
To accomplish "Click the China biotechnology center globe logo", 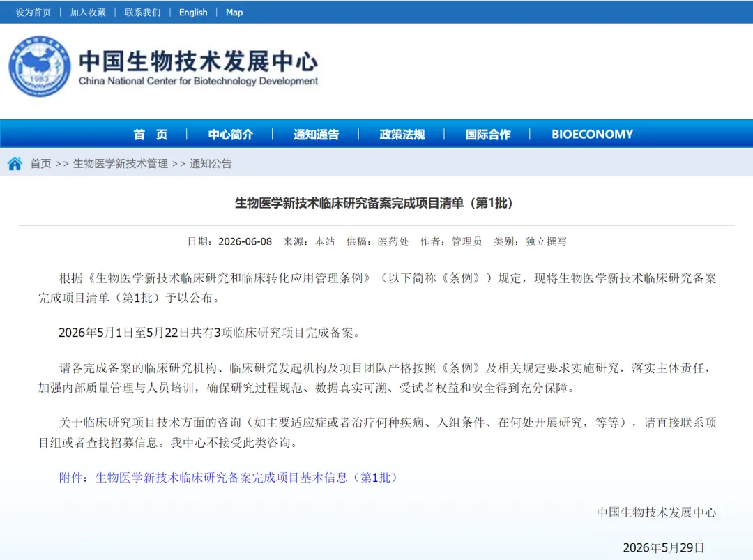I will pos(40,66).
